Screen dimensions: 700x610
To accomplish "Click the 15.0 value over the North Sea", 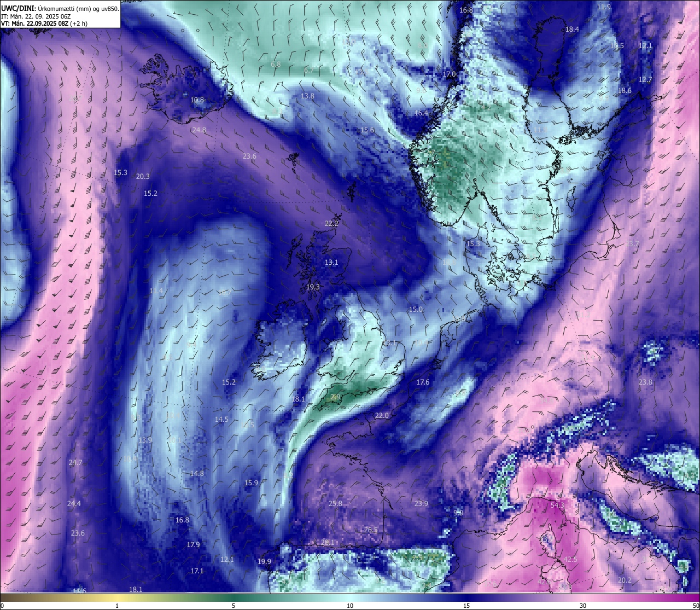I will (416, 310).
